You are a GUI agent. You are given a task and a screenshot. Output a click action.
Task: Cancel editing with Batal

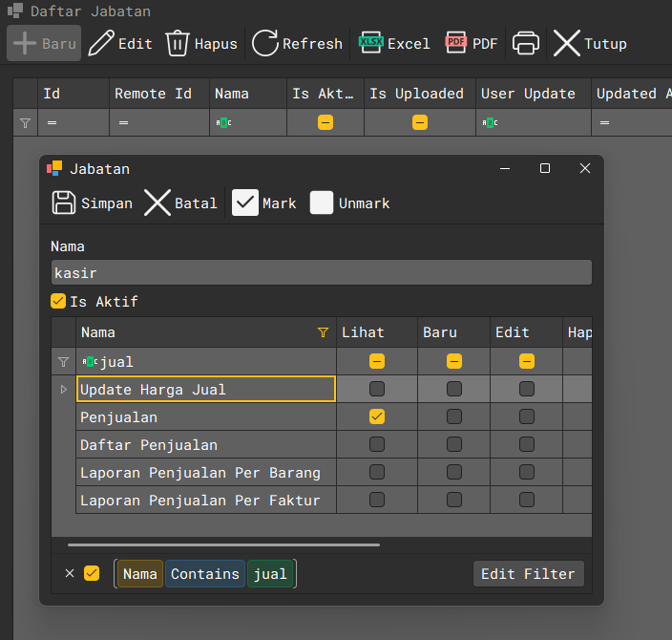tap(157, 203)
